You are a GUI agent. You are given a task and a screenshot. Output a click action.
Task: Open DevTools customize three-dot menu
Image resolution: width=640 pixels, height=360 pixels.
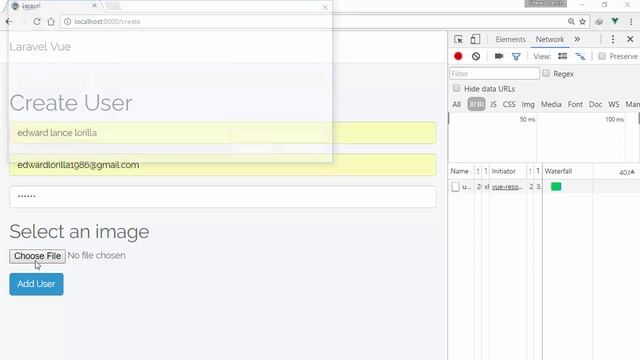point(613,39)
